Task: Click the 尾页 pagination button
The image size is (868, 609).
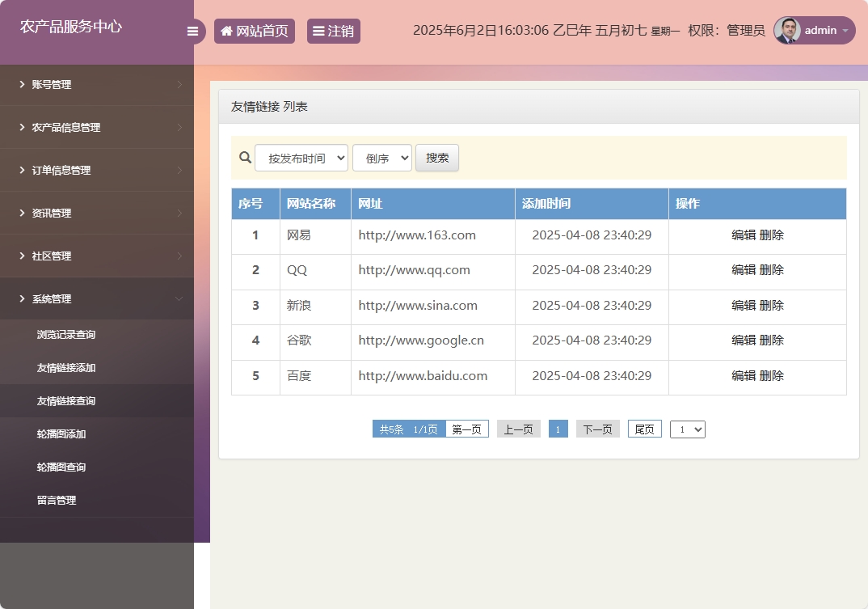Action: click(x=644, y=429)
